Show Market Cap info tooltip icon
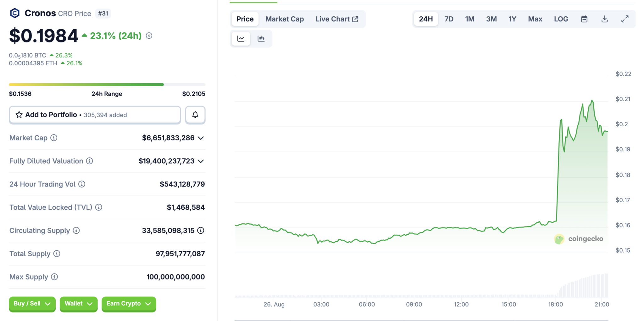This screenshot has height=321, width=644. tap(54, 138)
